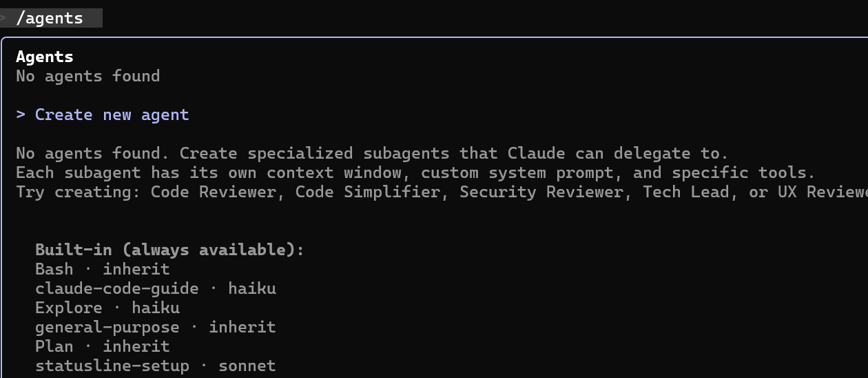Select the Create new agent option

coord(112,115)
